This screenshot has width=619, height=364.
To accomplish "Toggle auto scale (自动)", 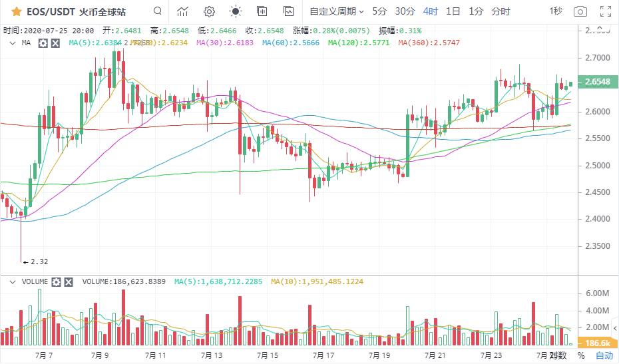I will coord(604,355).
